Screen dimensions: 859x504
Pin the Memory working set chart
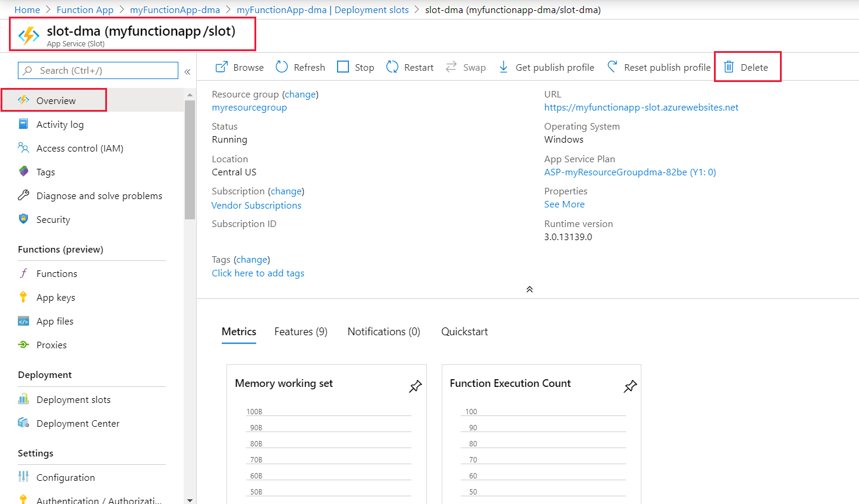click(x=415, y=386)
